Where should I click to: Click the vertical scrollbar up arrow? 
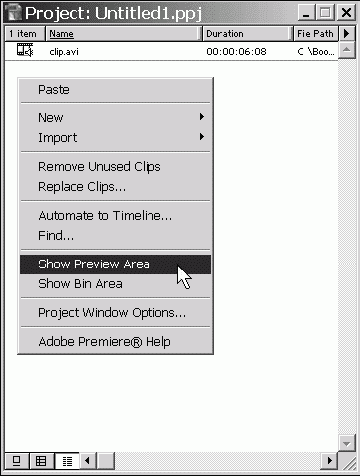(x=347, y=50)
